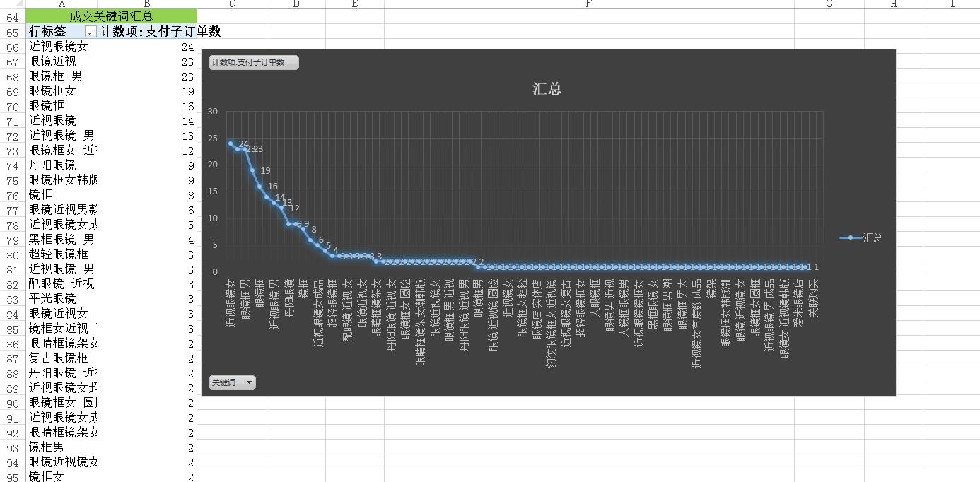Select column header B
The width and height of the screenshot is (980, 482).
[147, 4]
